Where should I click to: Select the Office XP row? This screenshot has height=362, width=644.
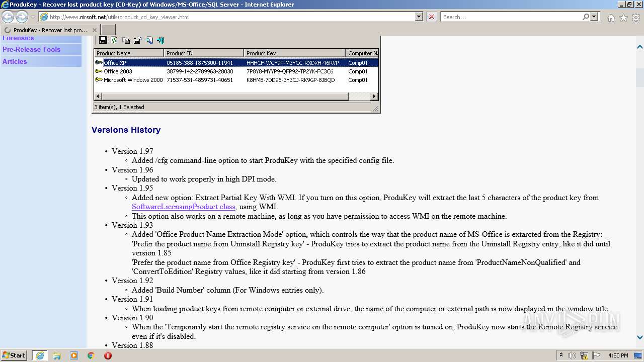[x=236, y=63]
